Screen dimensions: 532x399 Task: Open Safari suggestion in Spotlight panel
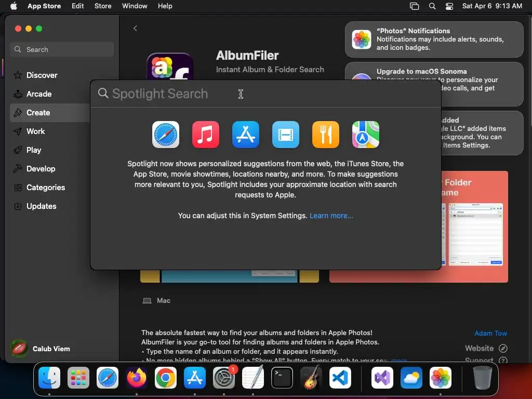166,135
